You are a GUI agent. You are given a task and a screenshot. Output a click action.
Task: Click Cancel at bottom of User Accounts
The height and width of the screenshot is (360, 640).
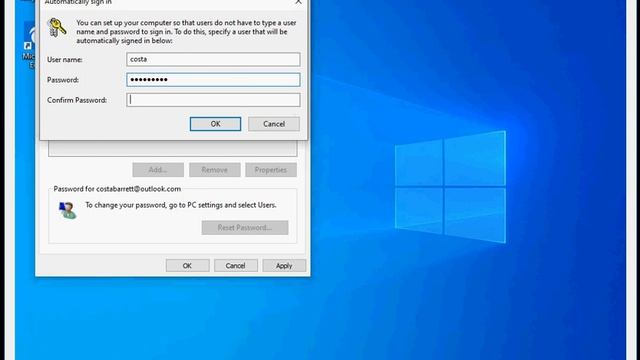[x=236, y=265]
